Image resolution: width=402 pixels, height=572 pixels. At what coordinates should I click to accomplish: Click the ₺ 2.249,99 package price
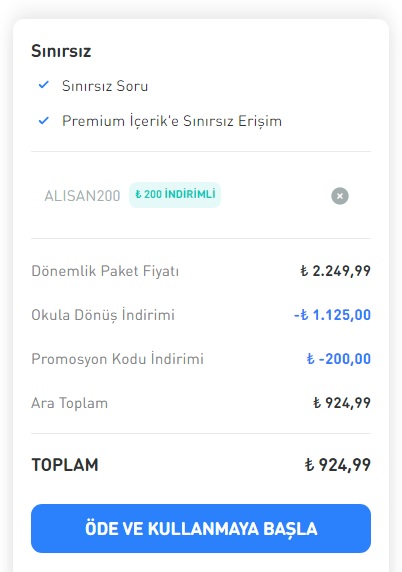(x=335, y=271)
